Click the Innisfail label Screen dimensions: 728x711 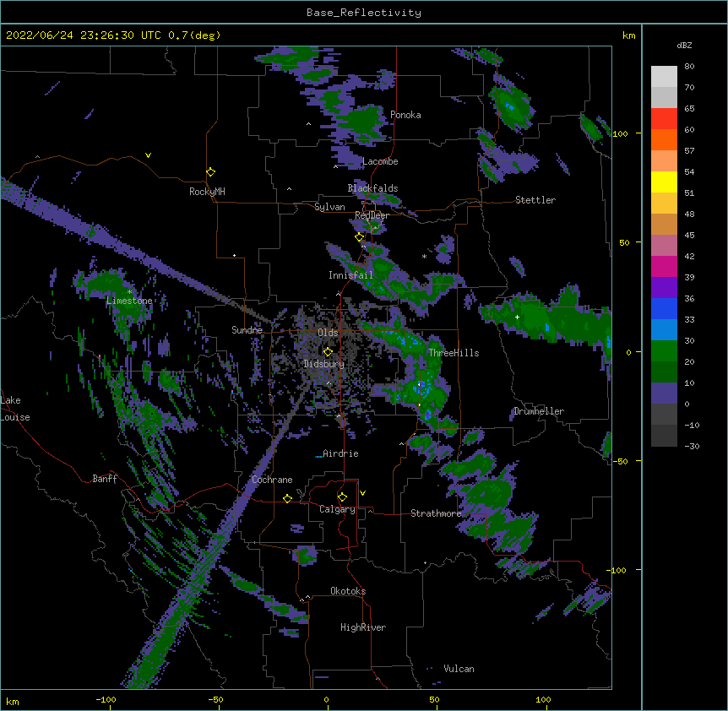pos(350,275)
